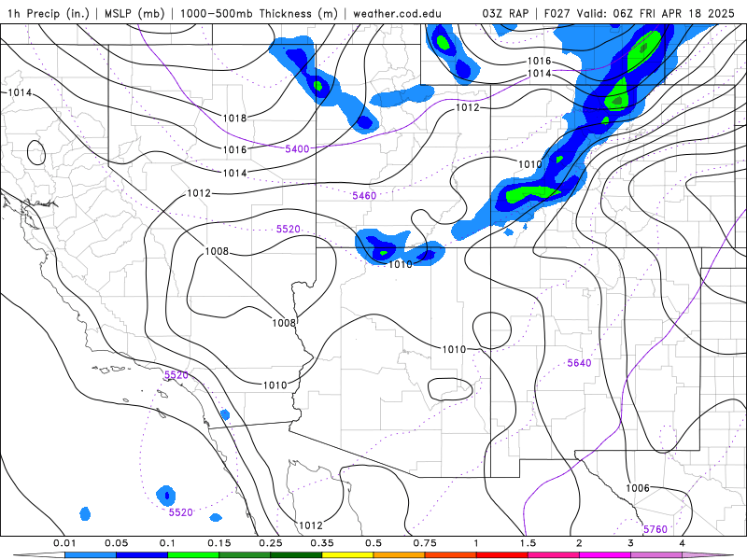This screenshot has height=560, width=747.
Task: Select the red 1 inch legend swatch
Action: (502, 555)
